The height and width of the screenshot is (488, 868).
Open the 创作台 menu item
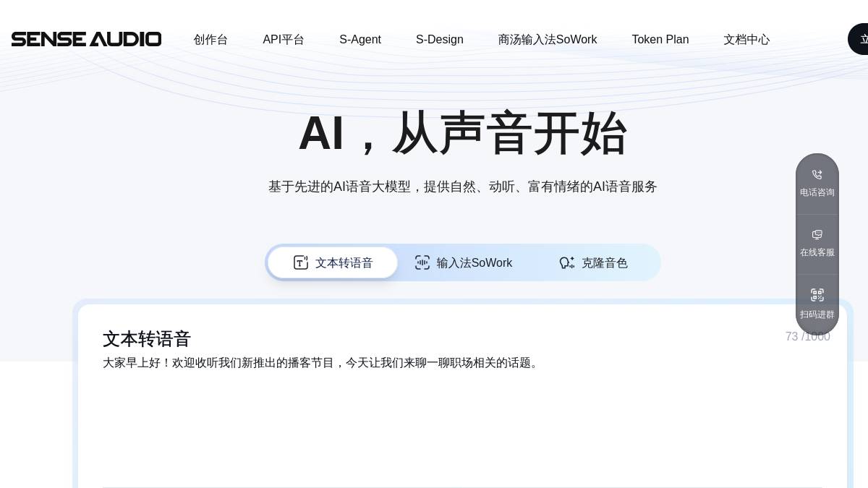pos(210,40)
